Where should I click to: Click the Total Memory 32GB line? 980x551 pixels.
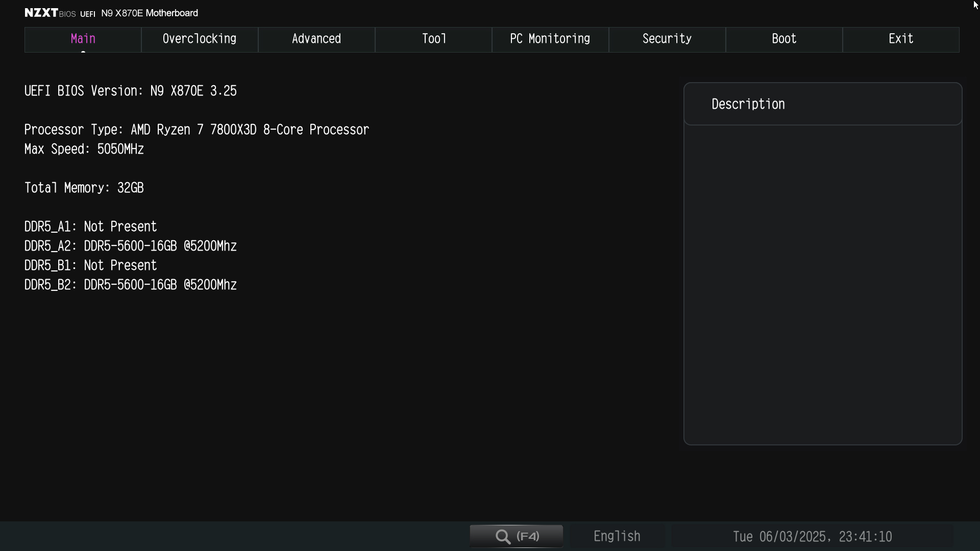tap(84, 188)
